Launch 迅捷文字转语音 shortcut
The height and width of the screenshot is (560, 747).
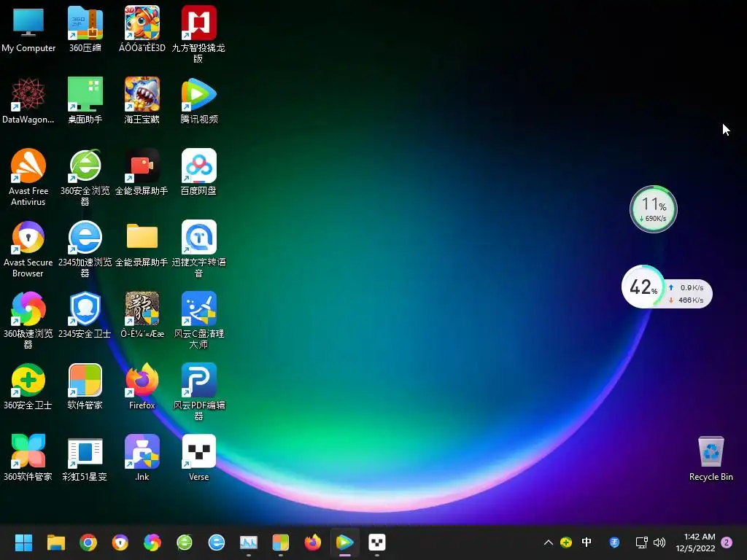(198, 249)
